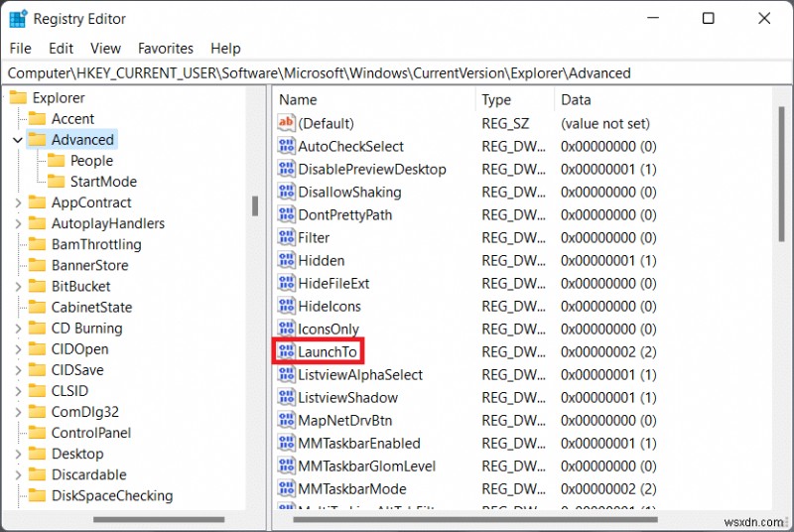
Task: Sort values by Name column header
Action: (x=375, y=99)
